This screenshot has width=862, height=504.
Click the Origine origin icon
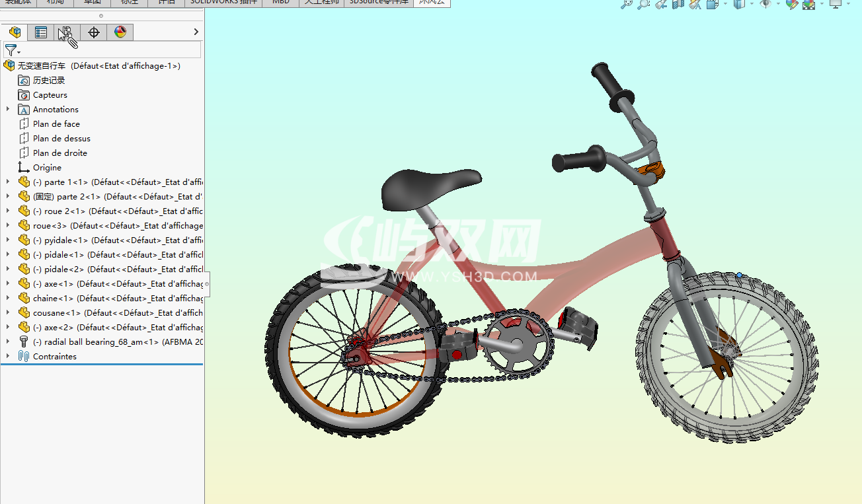pyautogui.click(x=24, y=167)
